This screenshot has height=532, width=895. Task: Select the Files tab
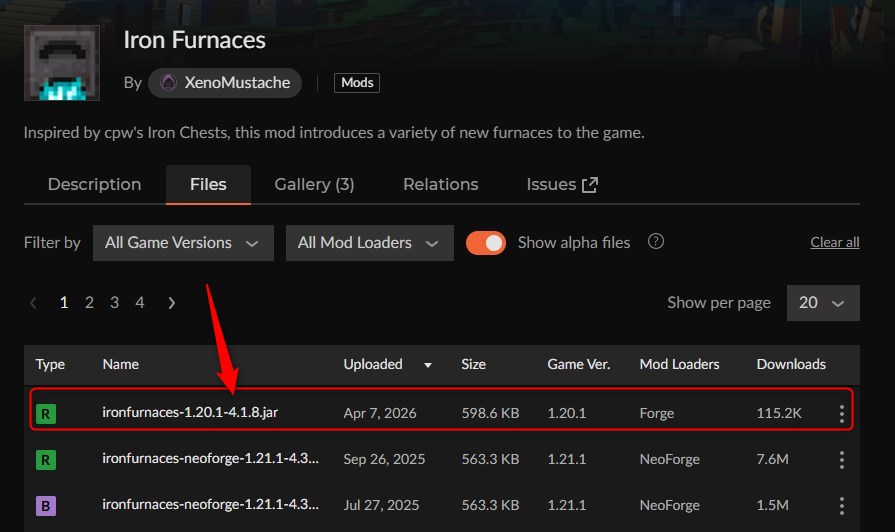pos(208,184)
